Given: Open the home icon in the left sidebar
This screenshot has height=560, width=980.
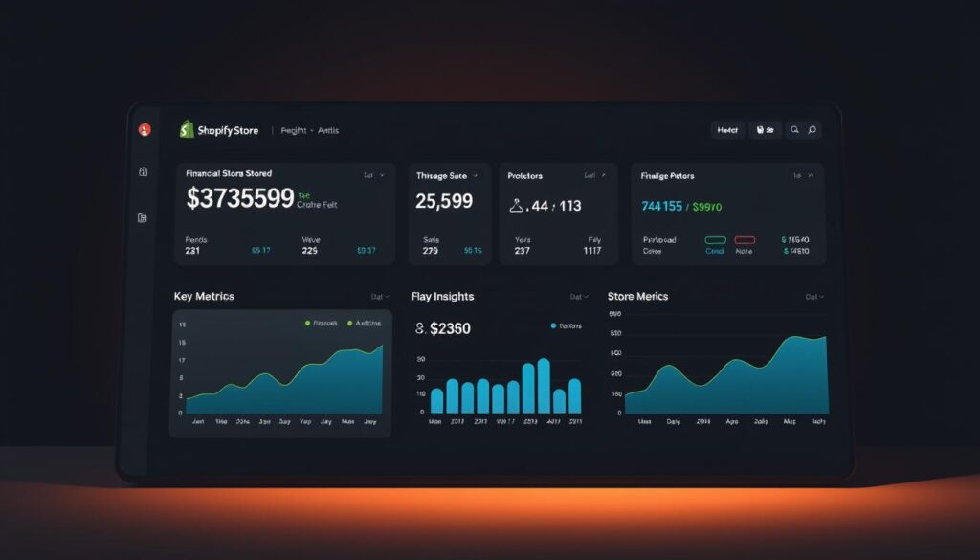Looking at the screenshot, I should (x=144, y=172).
